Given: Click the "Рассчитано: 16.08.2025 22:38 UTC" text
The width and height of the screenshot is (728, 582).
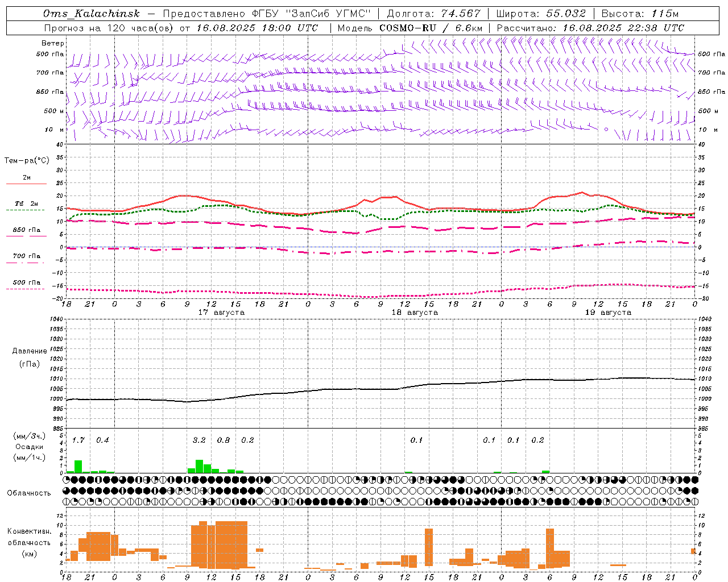Looking at the screenshot, I should 591,28.
